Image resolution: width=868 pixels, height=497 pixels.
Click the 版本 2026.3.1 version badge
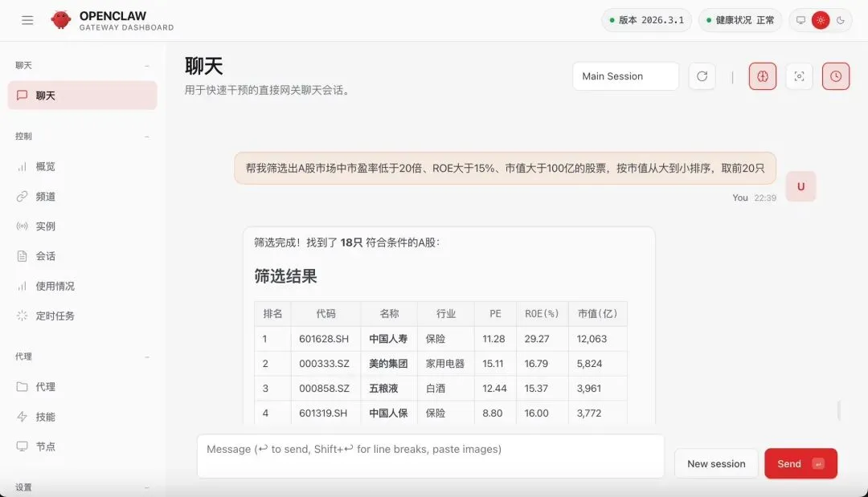646,20
